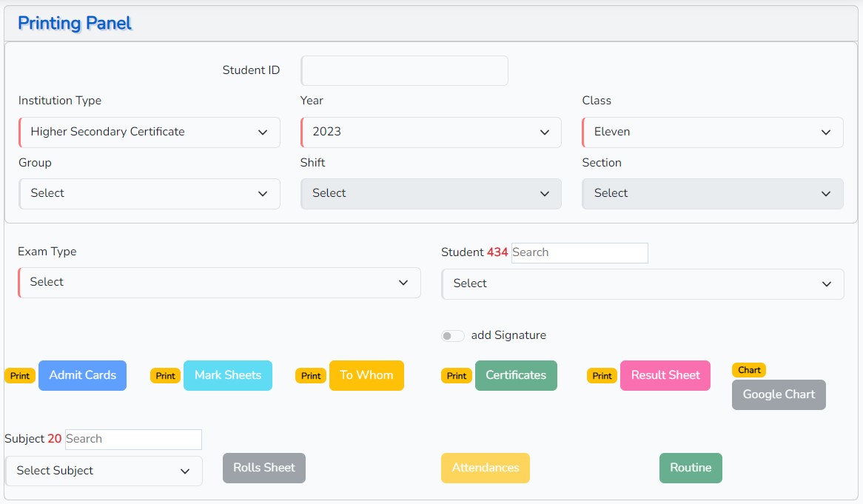Image resolution: width=863 pixels, height=504 pixels.
Task: Open the Class dropdown set to Eleven
Action: (712, 132)
